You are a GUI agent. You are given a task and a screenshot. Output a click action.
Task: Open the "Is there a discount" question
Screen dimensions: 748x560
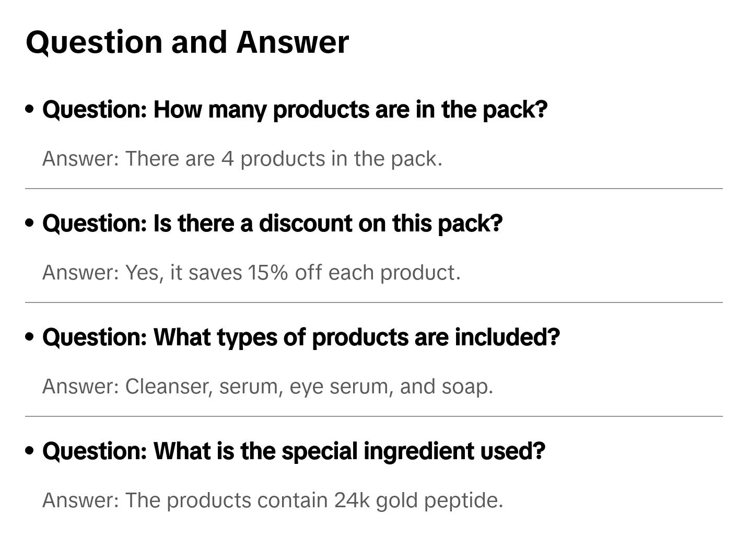272,224
